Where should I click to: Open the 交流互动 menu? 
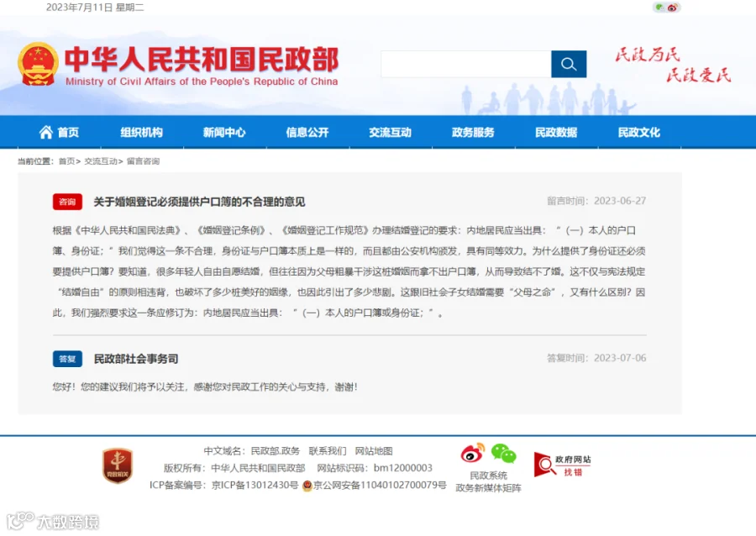(x=390, y=132)
